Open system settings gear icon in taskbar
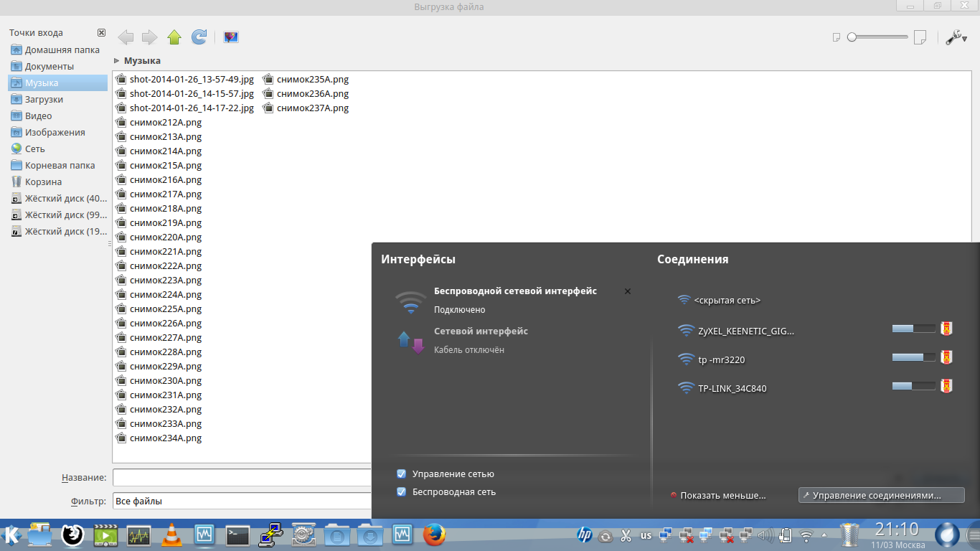The height and width of the screenshot is (551, 980). point(303,535)
